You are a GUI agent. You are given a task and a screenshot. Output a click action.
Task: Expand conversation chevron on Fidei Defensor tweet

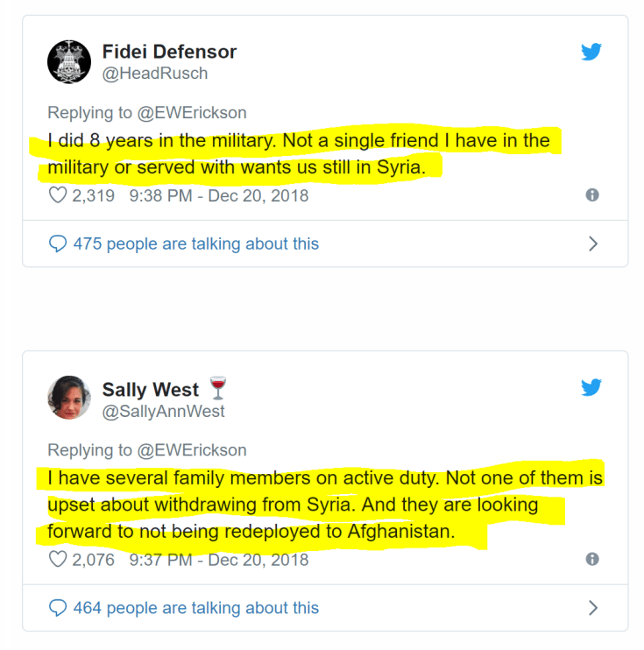point(593,244)
